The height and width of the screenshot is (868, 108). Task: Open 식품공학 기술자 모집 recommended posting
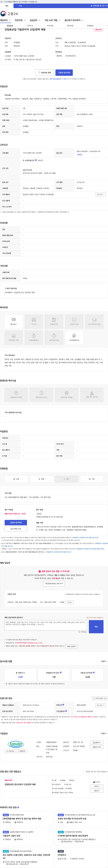(11, 836)
